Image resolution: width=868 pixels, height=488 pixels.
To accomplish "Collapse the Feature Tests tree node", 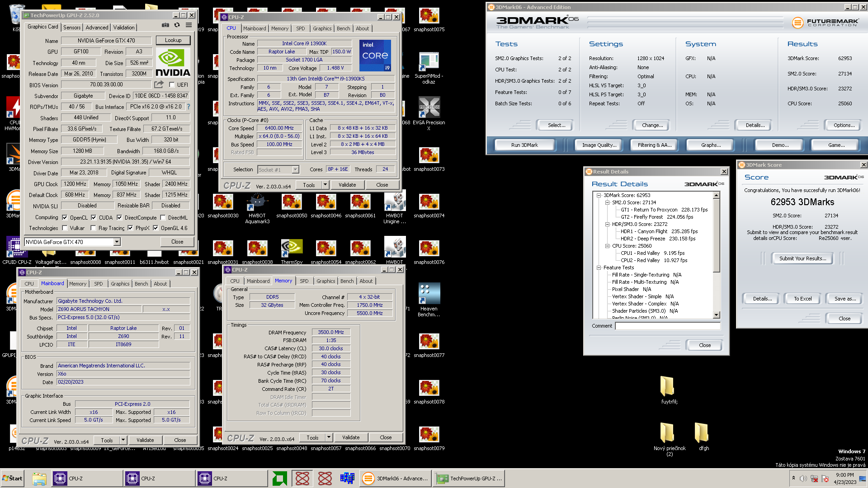I will pos(599,267).
